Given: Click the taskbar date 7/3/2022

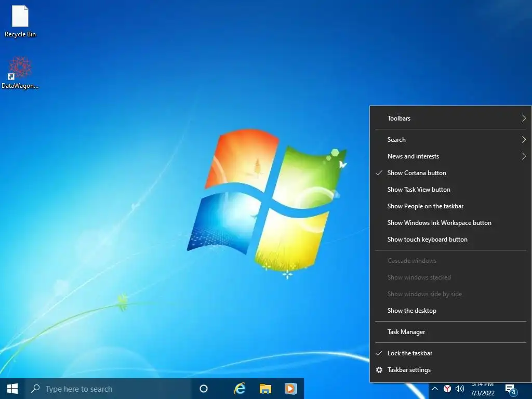Looking at the screenshot, I should pos(483,393).
